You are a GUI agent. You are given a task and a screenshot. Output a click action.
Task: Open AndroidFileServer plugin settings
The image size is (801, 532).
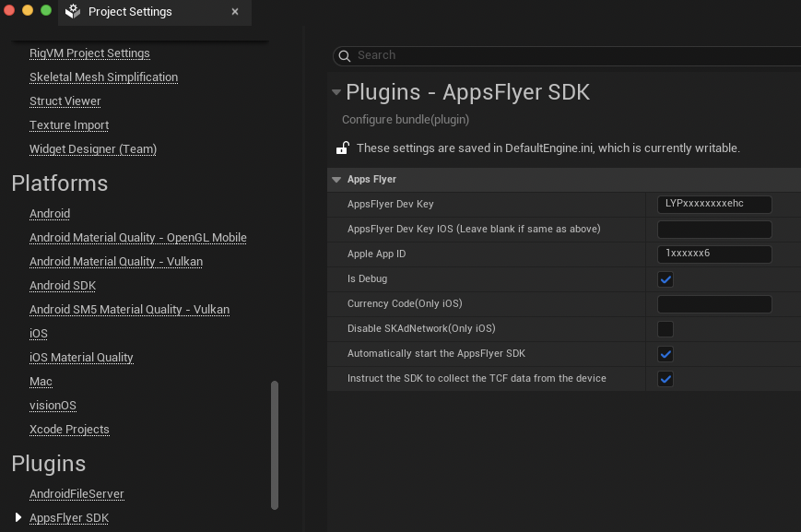(77, 494)
